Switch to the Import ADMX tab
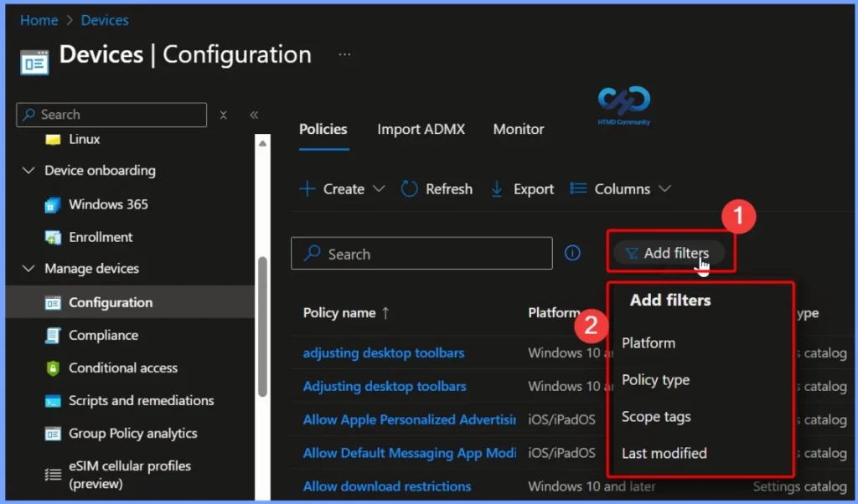 click(421, 129)
